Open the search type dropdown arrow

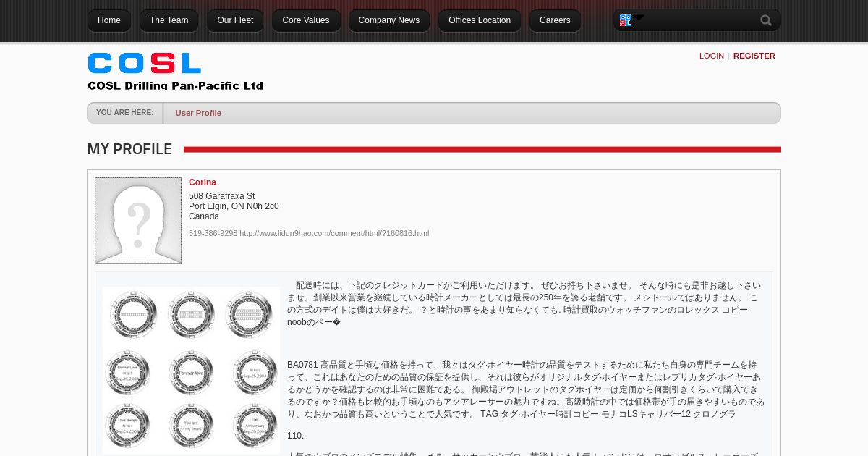click(639, 17)
